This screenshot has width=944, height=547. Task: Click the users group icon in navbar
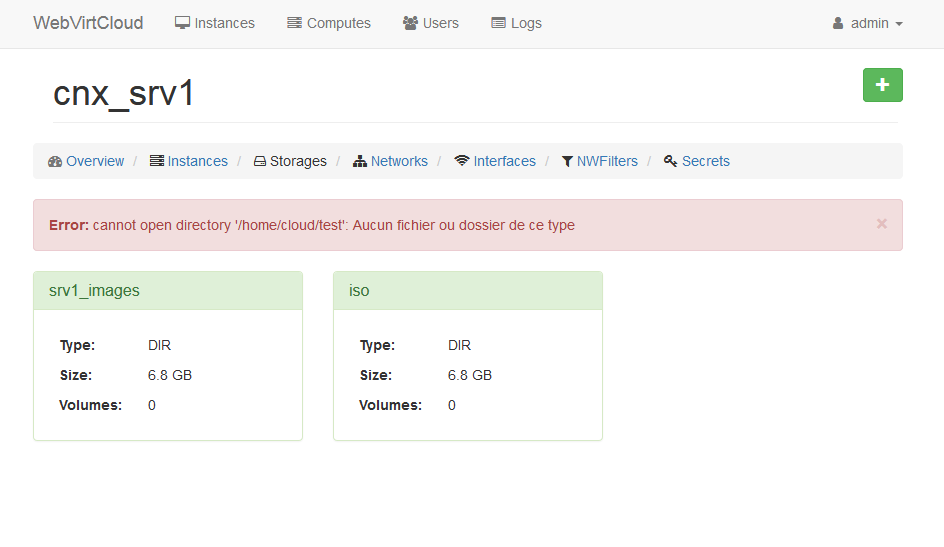point(410,23)
